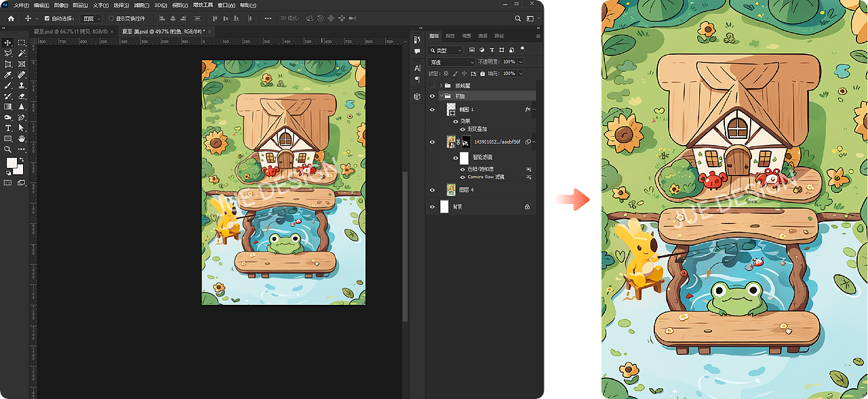Open the auto-select 图层 dropdown
The height and width of the screenshot is (399, 868).
92,18
